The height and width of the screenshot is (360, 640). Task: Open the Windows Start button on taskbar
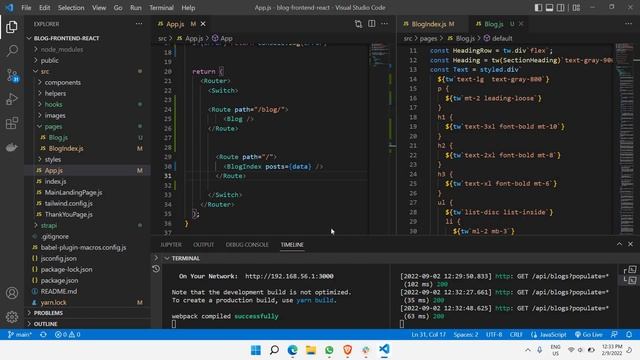point(256,350)
